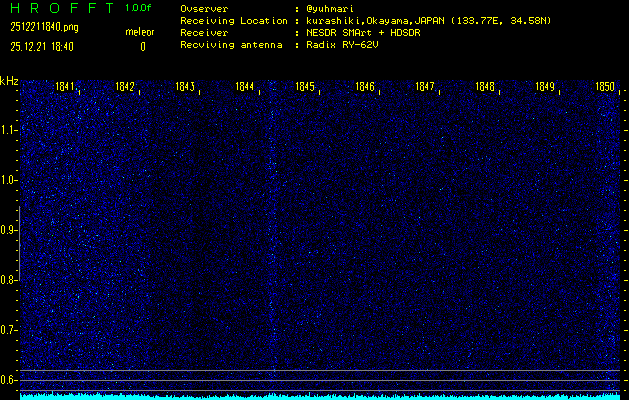Click the 1.0 kHz axis label
The width and height of the screenshot is (629, 400).
point(8,180)
